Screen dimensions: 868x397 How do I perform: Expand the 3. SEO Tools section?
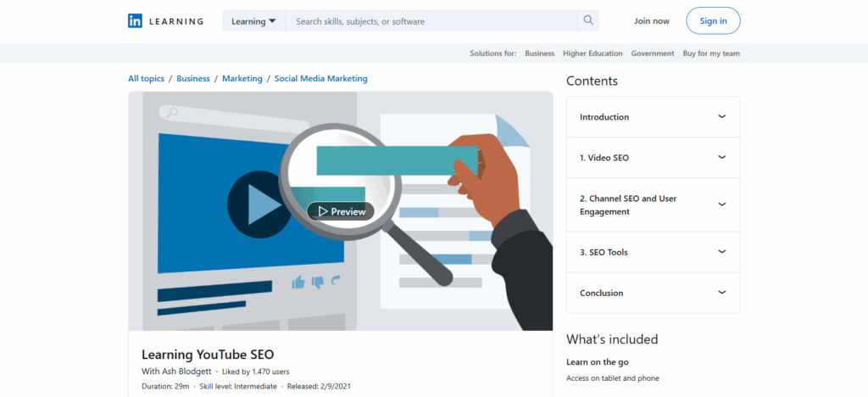tap(721, 252)
